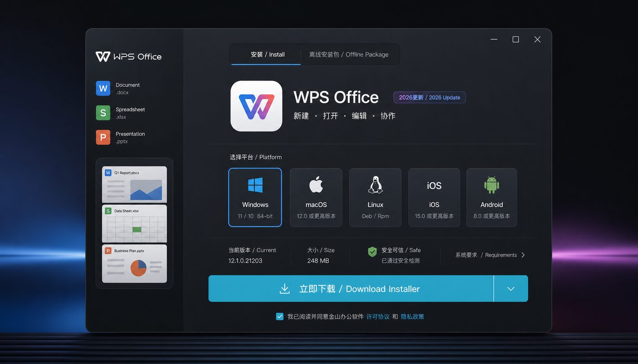Choose the Windows 11 / 10 64-bit platform
The height and width of the screenshot is (364, 638).
(255, 197)
